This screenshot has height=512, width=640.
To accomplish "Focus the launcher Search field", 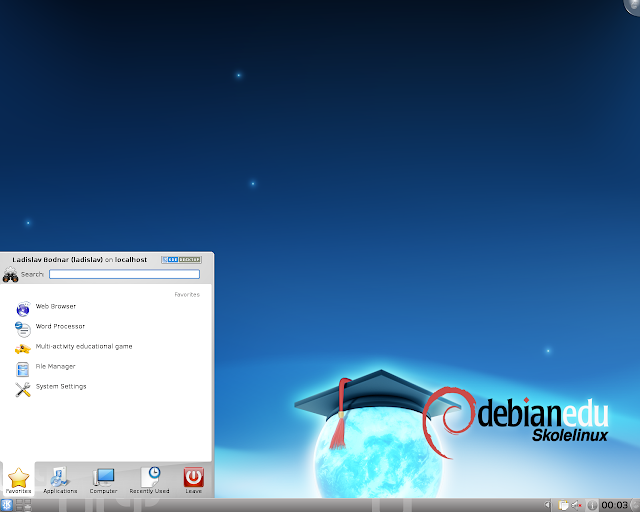I will click(124, 274).
